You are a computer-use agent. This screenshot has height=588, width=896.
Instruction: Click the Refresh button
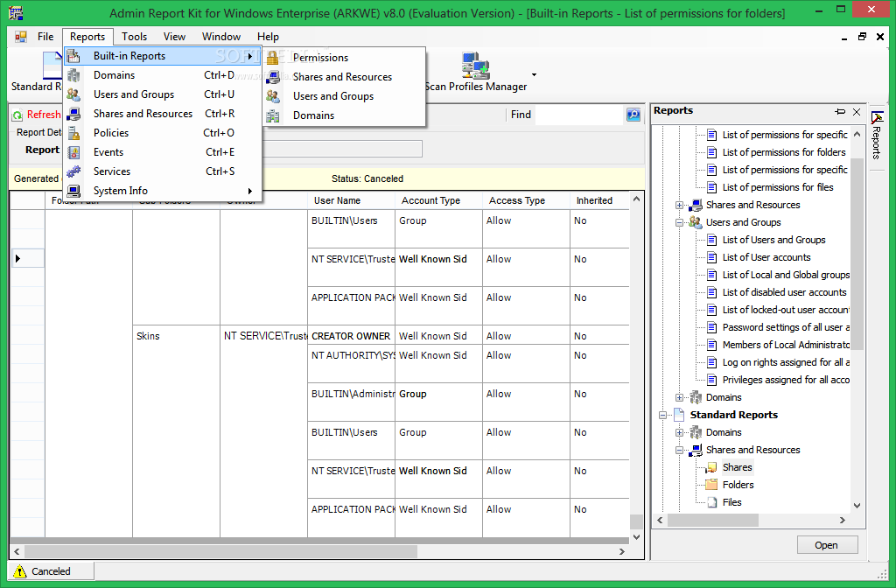pos(36,115)
